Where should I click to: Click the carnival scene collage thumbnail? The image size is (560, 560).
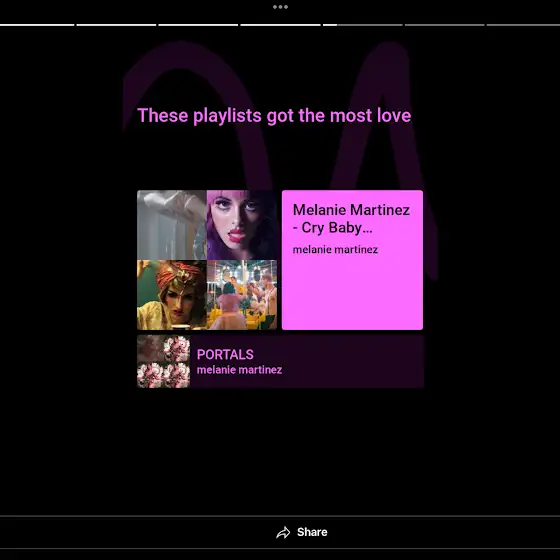pos(242,295)
